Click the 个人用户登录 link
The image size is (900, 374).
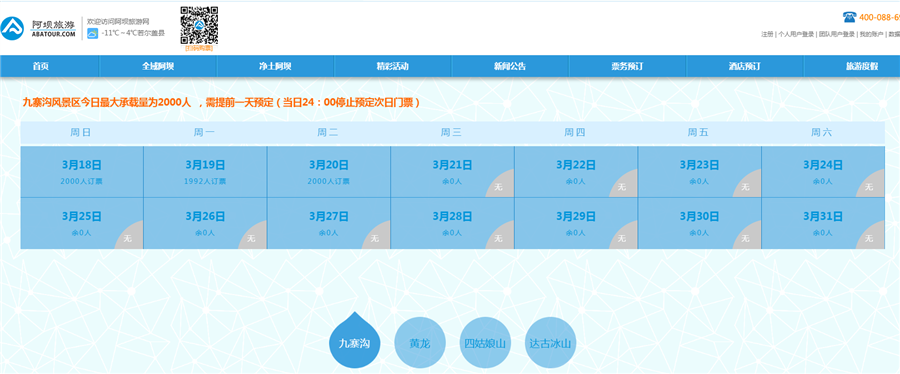[x=796, y=34]
